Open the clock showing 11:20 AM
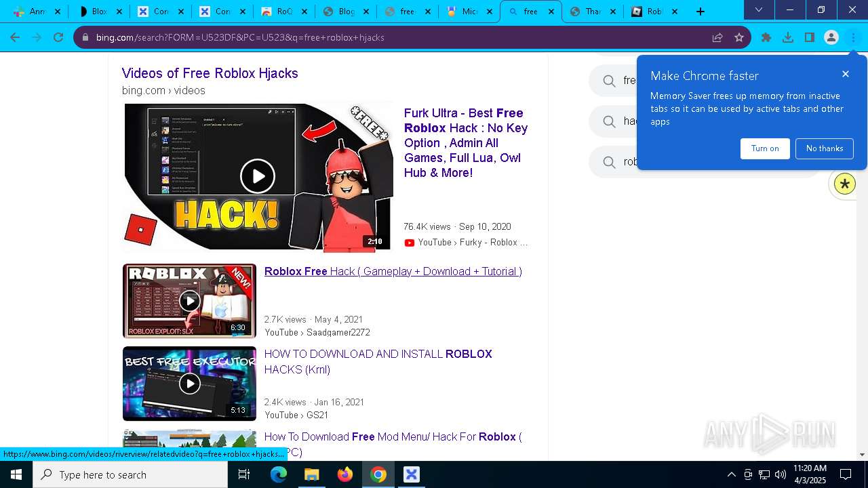 [x=810, y=474]
